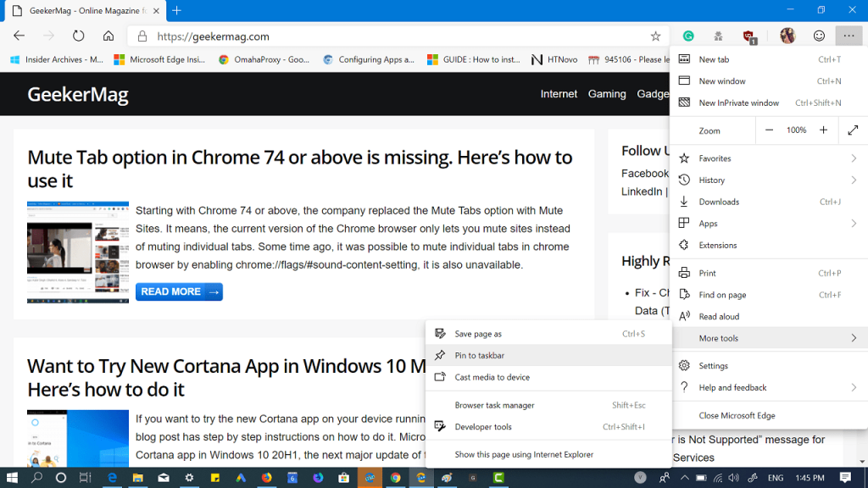View site info via the lock icon
This screenshot has width=868, height=488.
coord(142,36)
